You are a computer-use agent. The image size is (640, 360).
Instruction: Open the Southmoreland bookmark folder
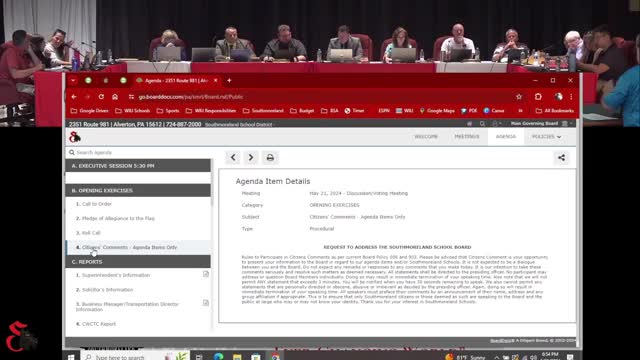click(263, 111)
